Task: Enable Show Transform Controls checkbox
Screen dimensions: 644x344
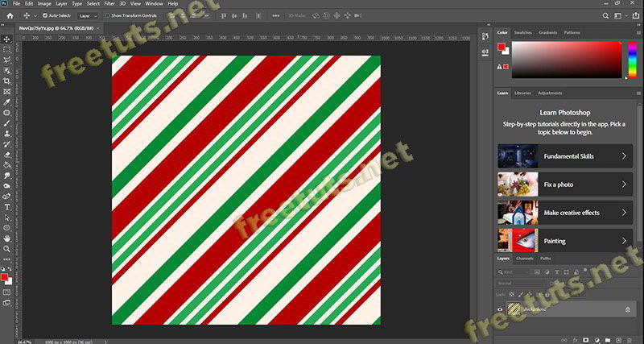Action: coord(108,15)
